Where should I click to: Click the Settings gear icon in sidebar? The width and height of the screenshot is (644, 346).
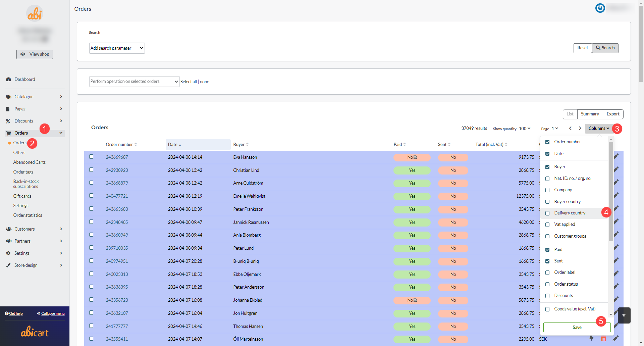click(x=8, y=253)
